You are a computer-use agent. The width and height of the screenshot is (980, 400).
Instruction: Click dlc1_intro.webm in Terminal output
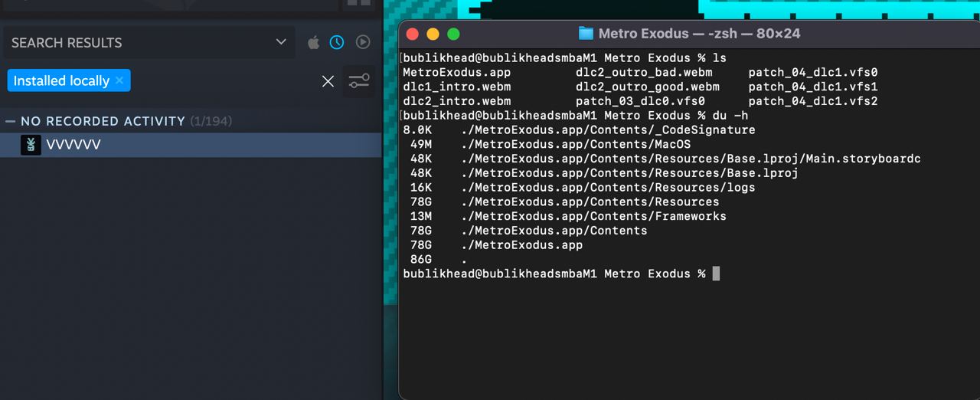point(457,87)
